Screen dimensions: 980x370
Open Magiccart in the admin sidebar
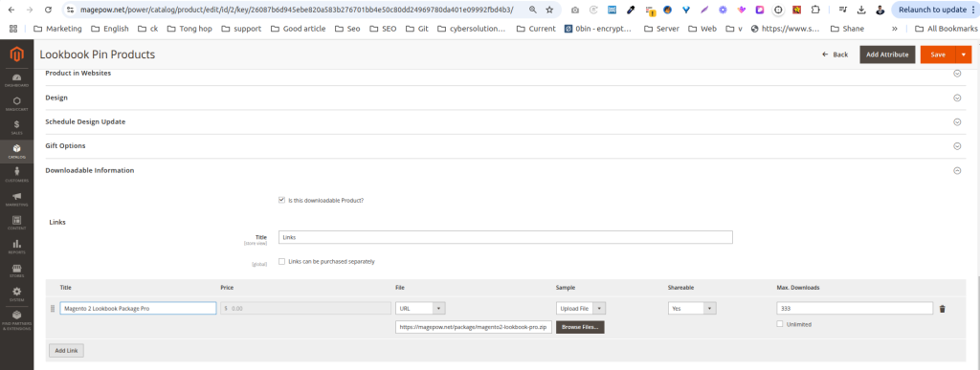click(x=16, y=103)
